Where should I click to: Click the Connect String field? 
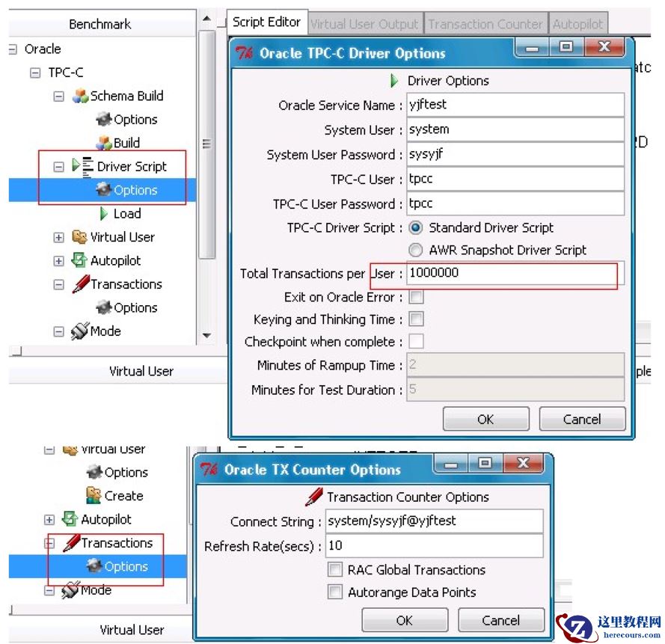click(x=435, y=521)
